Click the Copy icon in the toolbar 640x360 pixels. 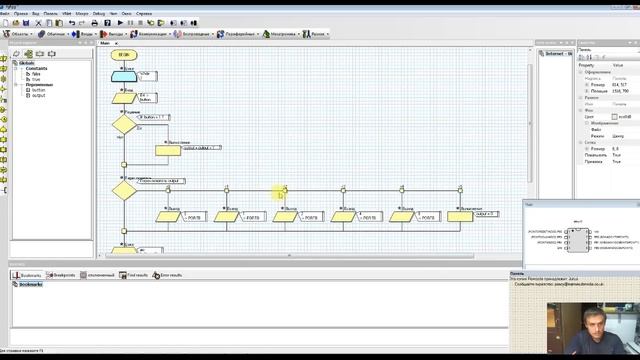click(49, 23)
